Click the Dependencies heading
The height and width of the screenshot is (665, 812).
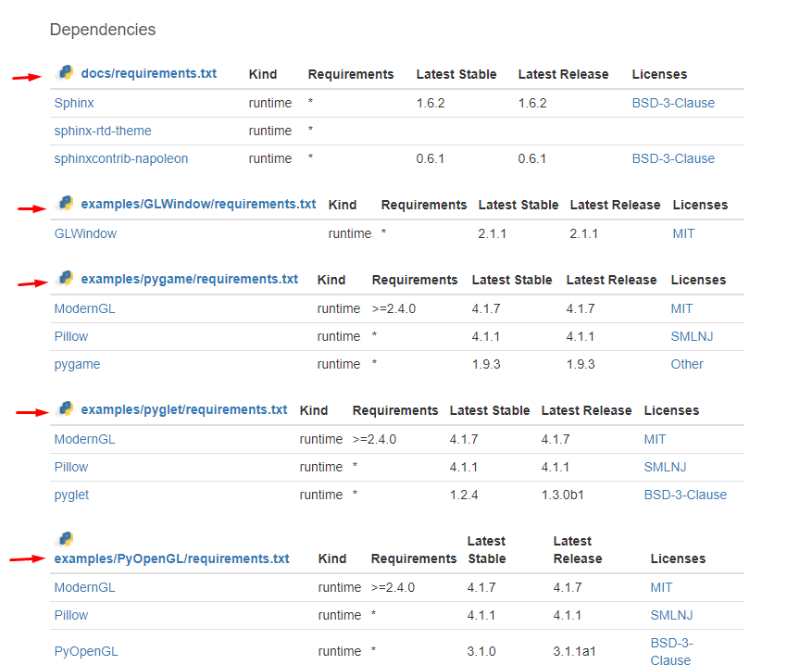[103, 30]
